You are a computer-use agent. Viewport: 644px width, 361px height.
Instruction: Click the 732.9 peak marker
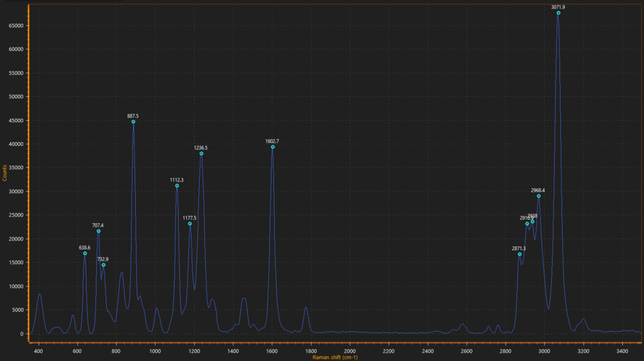coord(104,265)
